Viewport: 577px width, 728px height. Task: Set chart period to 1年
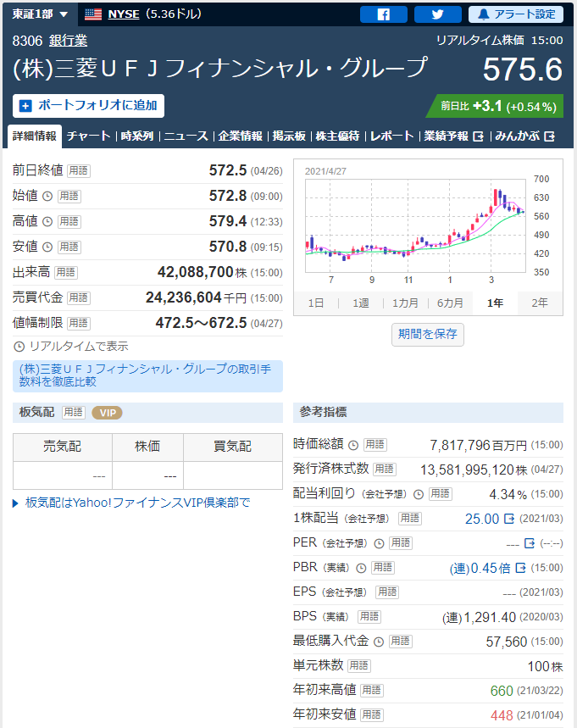(495, 303)
